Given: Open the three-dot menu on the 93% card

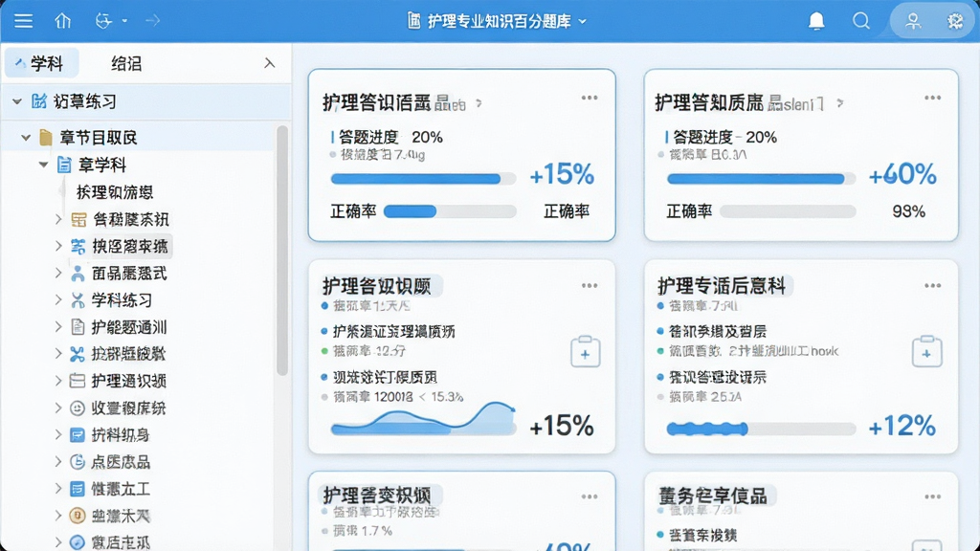Looking at the screenshot, I should 932,98.
